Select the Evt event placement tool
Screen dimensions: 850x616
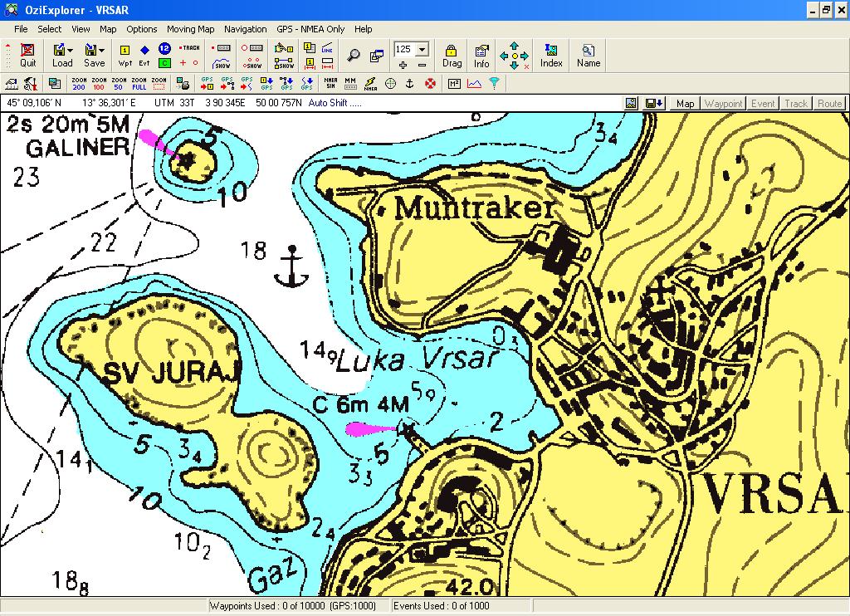pyautogui.click(x=144, y=56)
